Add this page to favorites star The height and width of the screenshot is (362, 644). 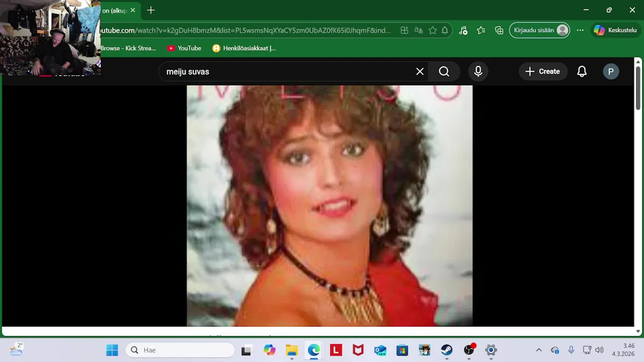point(433,30)
